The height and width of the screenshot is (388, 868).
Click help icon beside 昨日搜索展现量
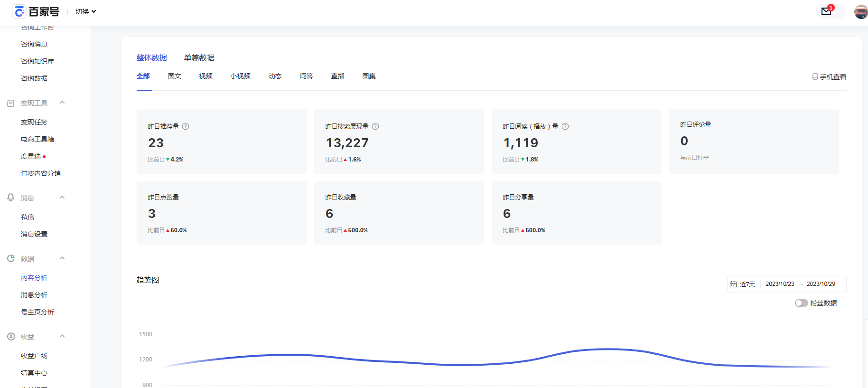click(375, 126)
